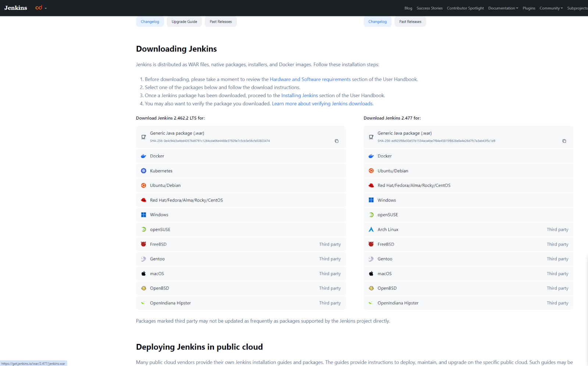Click the Red Hat icon in 2.477 list
The image size is (588, 366).
pyautogui.click(x=371, y=185)
